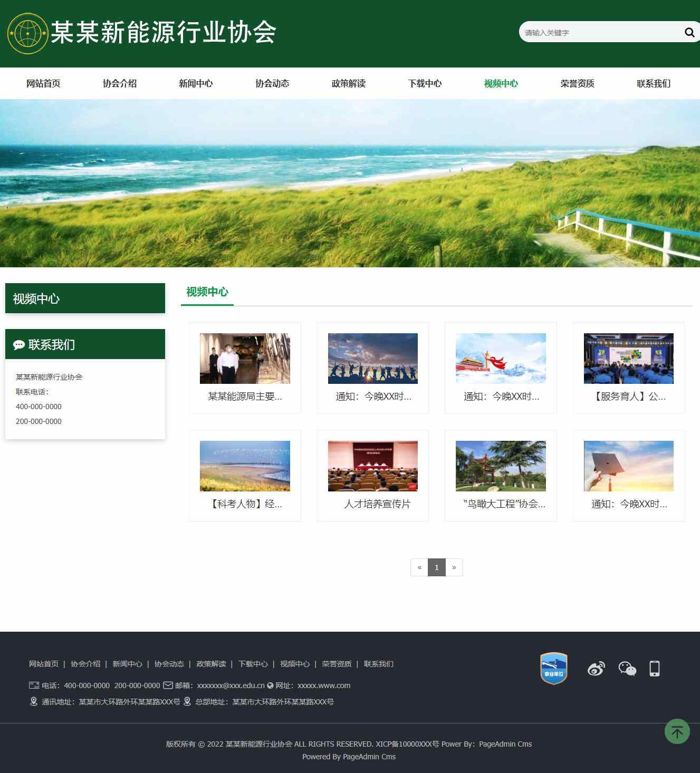This screenshot has width=700, height=773.
Task: Go to 网站首页 in the navigation bar
Action: pos(43,83)
